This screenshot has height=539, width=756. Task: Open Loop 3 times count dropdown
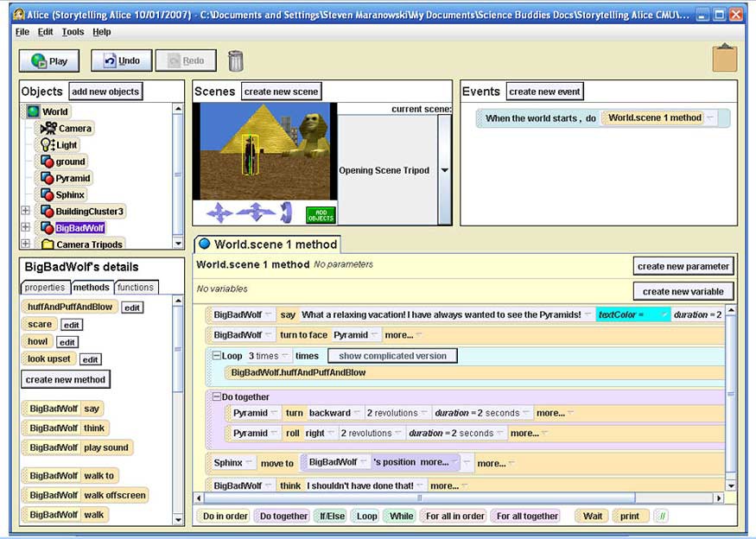285,356
